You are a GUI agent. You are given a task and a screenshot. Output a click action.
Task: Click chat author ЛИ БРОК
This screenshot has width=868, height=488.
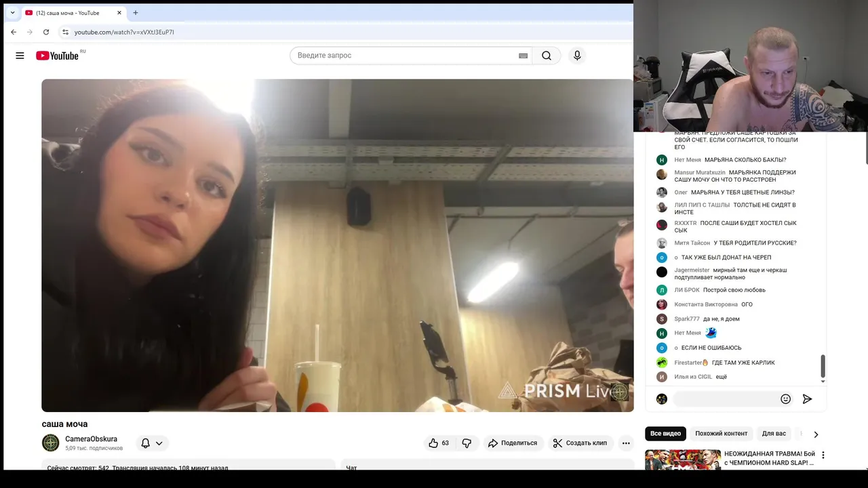pos(687,290)
